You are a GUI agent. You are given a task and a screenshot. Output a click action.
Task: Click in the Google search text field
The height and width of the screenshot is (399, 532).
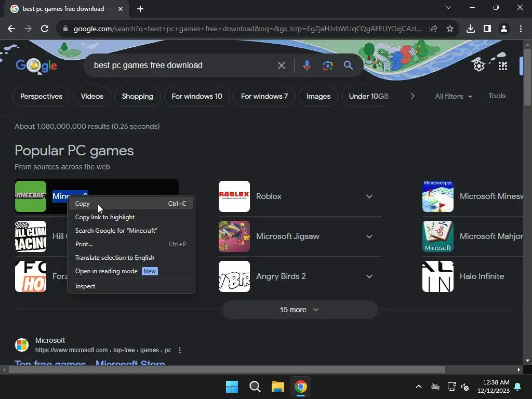click(x=183, y=65)
